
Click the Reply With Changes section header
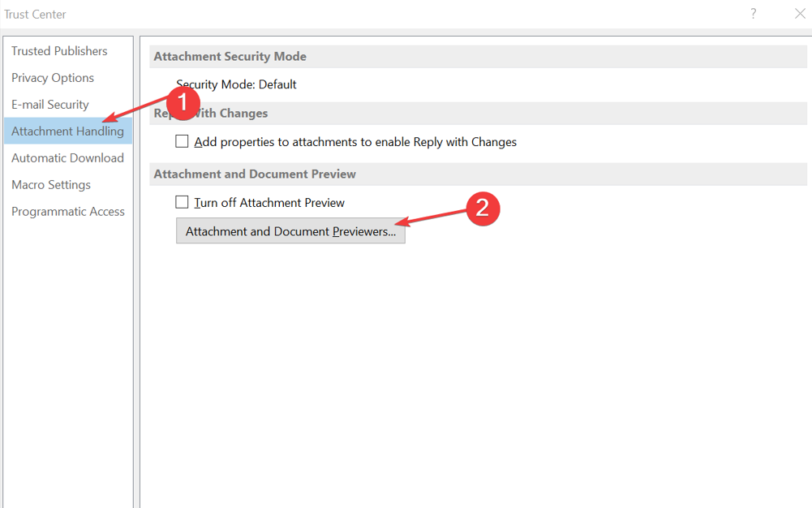coord(478,114)
